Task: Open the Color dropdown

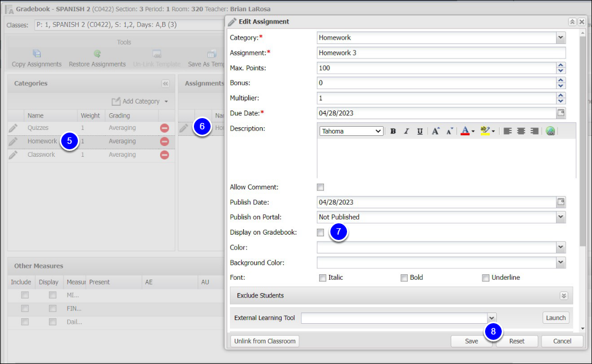Action: coord(561,247)
